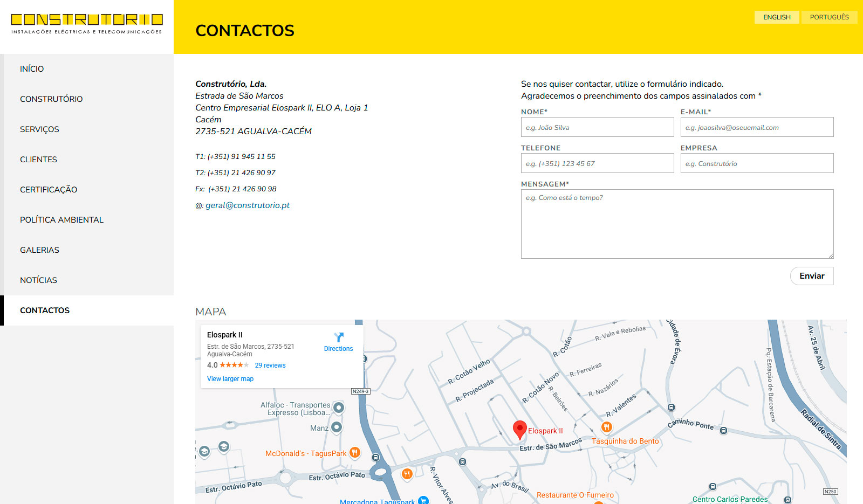This screenshot has height=504, width=863.
Task: Select the Alfaloc Transportes map marker
Action: click(339, 408)
